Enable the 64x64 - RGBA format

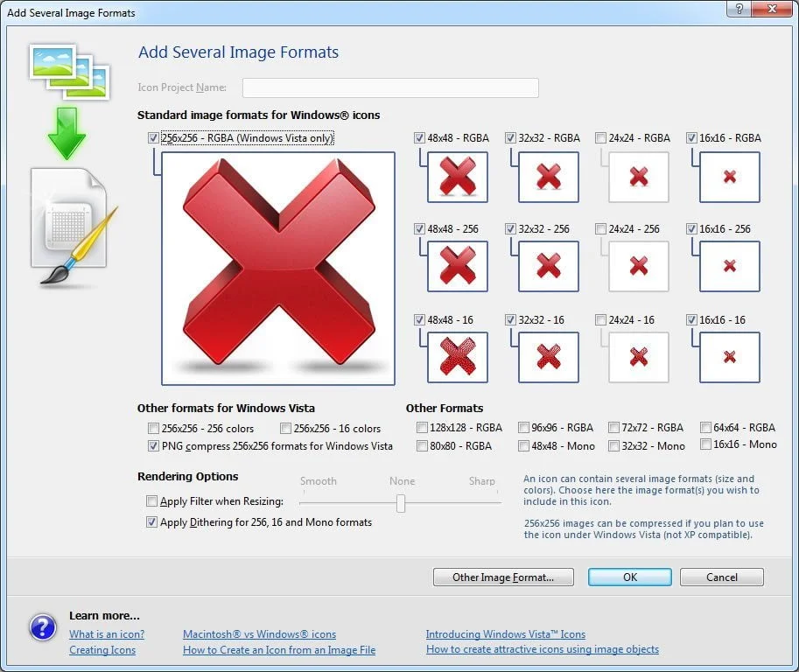(705, 427)
